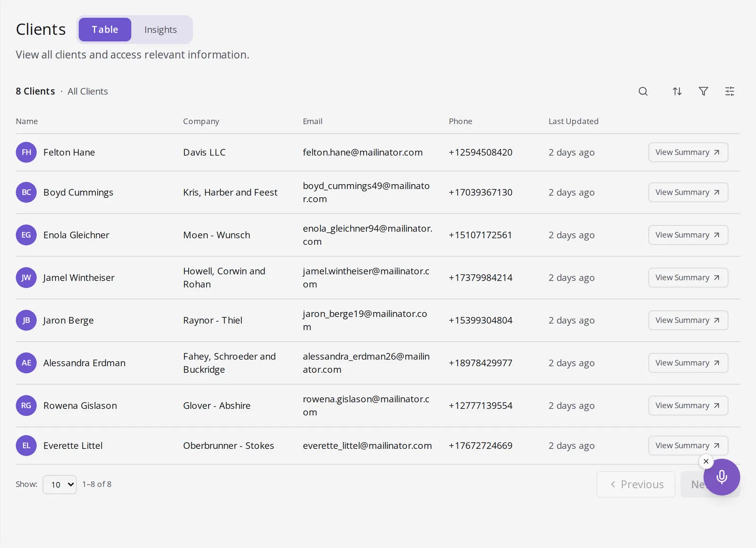Click phone number +12777139554
Screen dimensions: 756x548
point(481,405)
